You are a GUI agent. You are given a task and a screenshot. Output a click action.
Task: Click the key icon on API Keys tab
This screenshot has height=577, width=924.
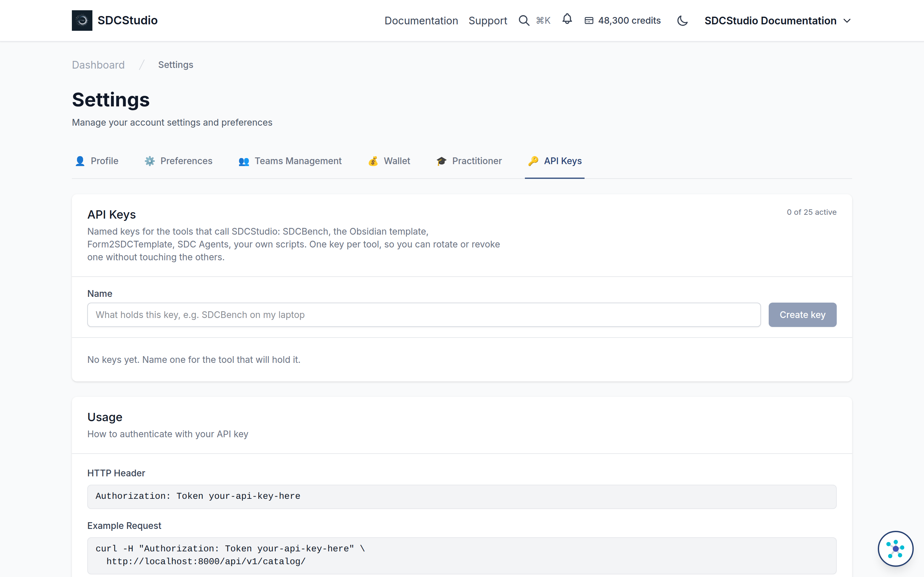533,161
